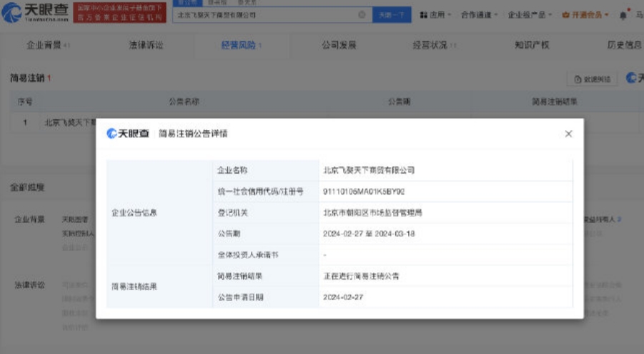Go to the 知识产权 tab
Viewport: 644px width, 354px height.
tap(532, 45)
